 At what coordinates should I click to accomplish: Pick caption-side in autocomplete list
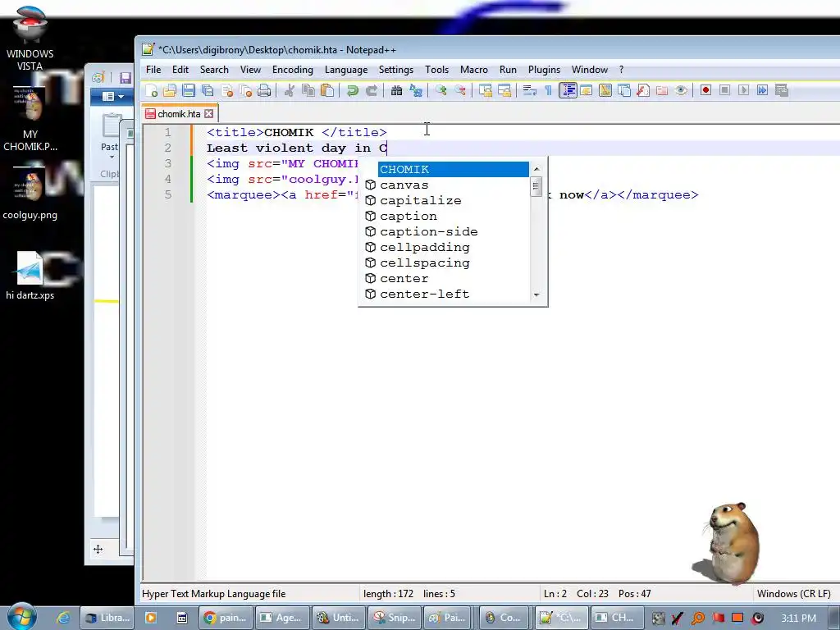(447, 231)
